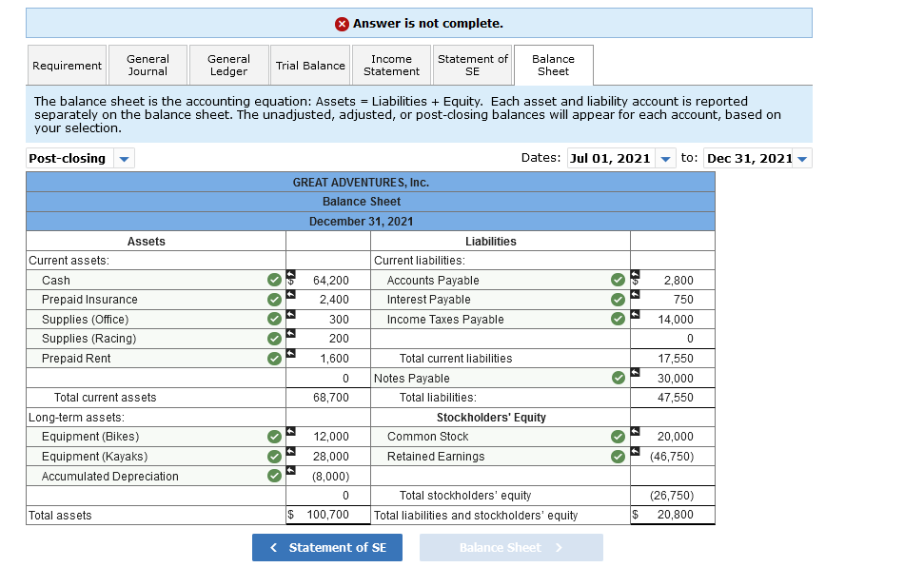
Task: Click the green checkmark next to Notes Payable
Action: pyautogui.click(x=618, y=378)
